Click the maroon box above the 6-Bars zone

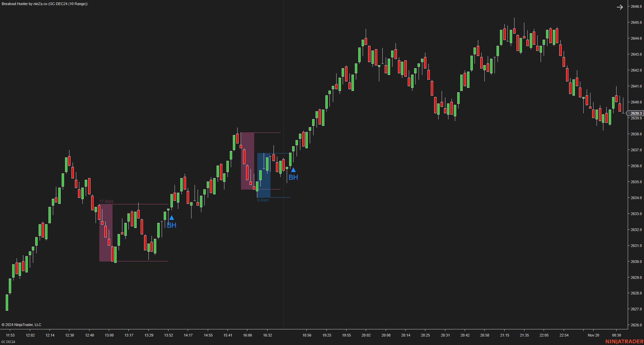(247, 159)
